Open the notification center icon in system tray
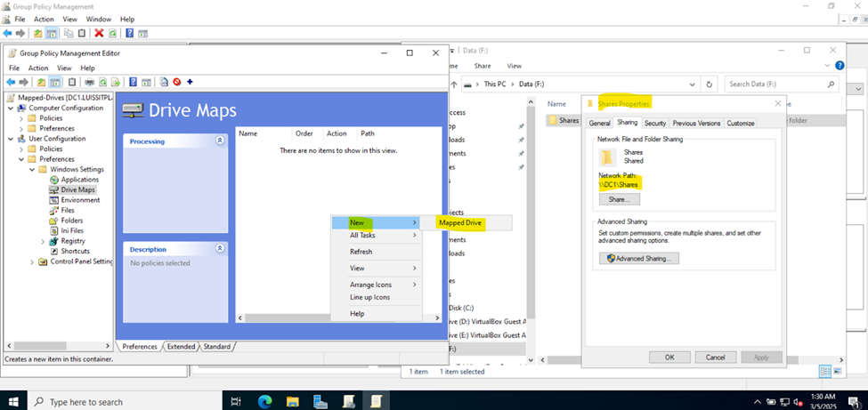 tap(853, 401)
